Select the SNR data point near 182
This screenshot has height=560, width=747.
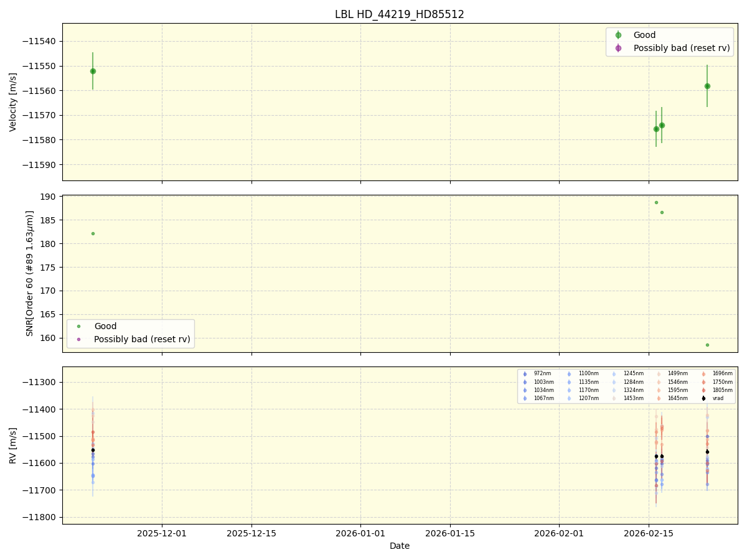(93, 233)
